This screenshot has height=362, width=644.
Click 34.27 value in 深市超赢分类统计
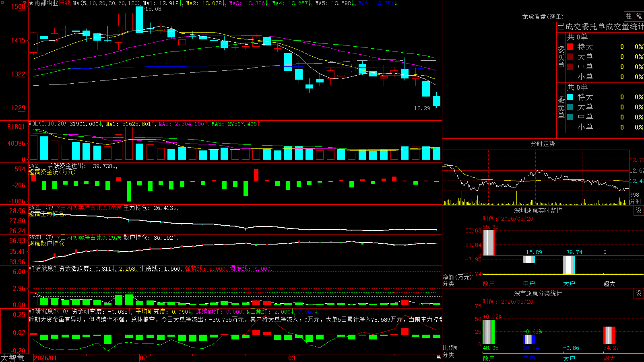point(611,348)
